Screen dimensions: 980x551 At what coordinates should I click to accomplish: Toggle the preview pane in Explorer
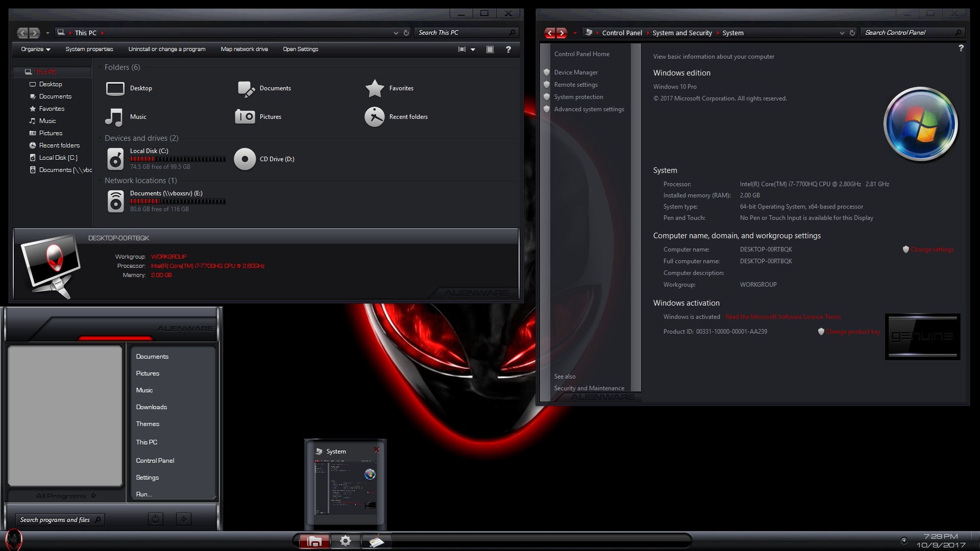[x=489, y=49]
